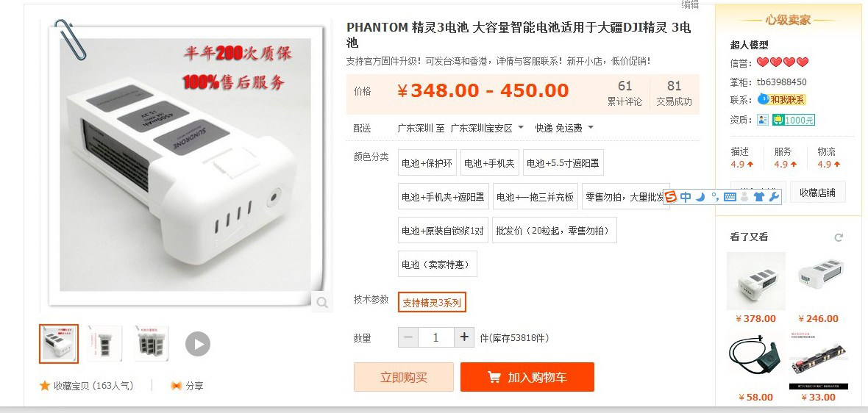Screen dimensions: 868x413
Task: Click the quantity input field
Action: coord(435,337)
